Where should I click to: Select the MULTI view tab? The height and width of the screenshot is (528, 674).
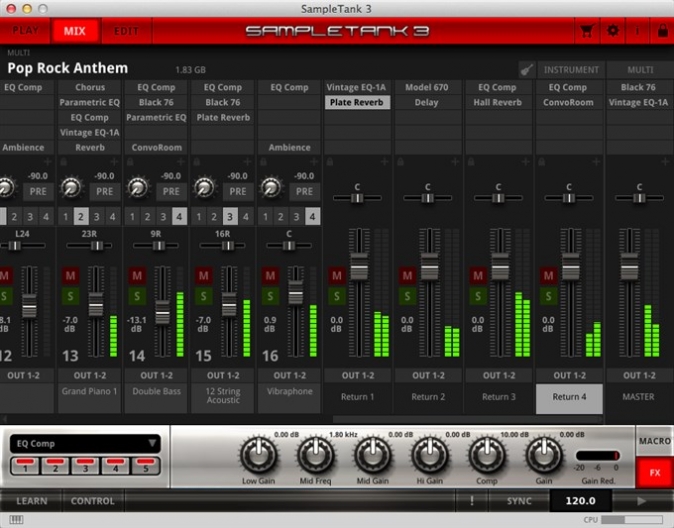tap(640, 70)
